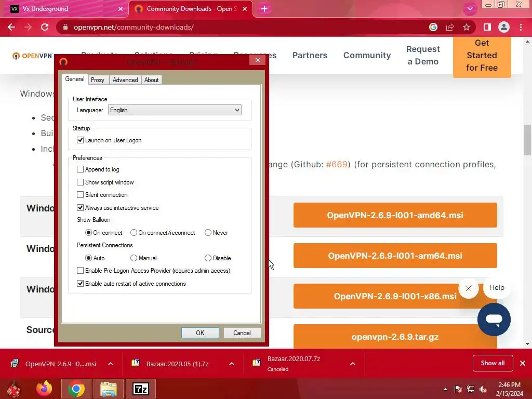Open the Community menu item
The height and width of the screenshot is (399, 532).
tap(367, 55)
